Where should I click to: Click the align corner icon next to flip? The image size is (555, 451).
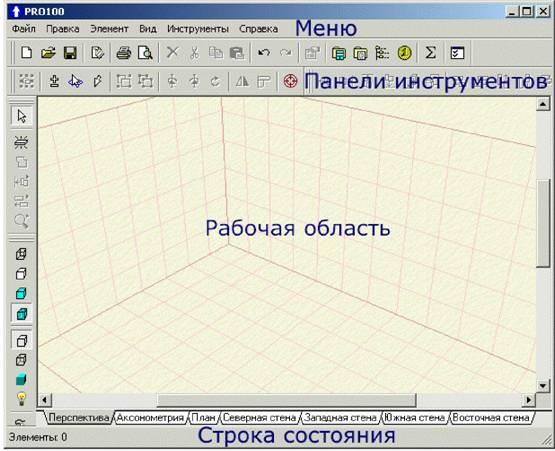click(264, 81)
